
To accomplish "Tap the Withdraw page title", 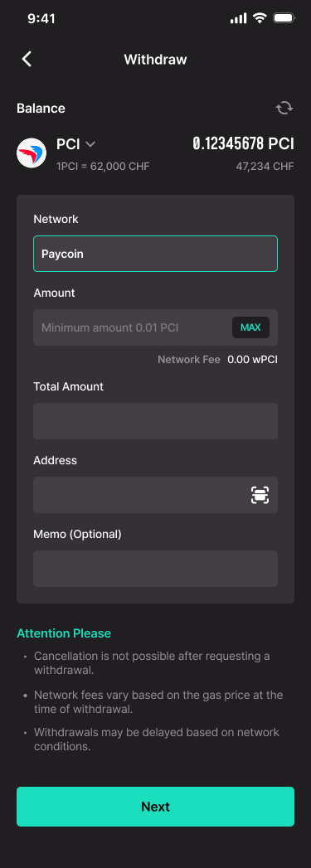I will [156, 59].
